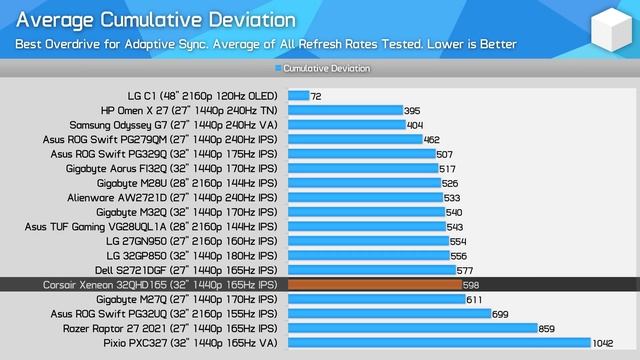Screen dimensions: 640x360
Task: Click the value '554'
Action: [x=458, y=242]
